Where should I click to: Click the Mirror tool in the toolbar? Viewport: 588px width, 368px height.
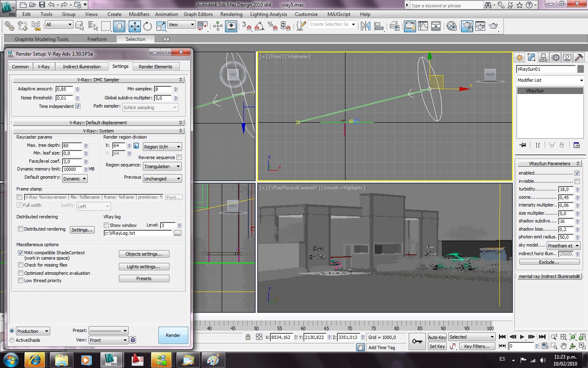(x=365, y=27)
